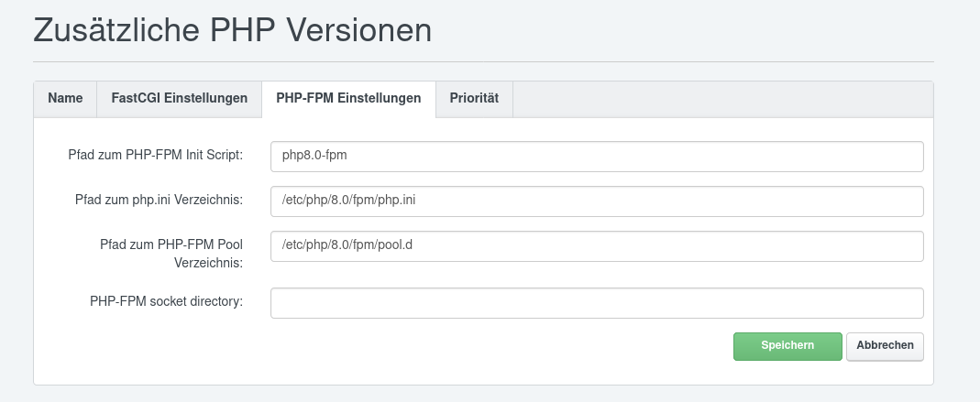Click empty white panel area below Abbrechen
980x402 pixels.
(885, 373)
